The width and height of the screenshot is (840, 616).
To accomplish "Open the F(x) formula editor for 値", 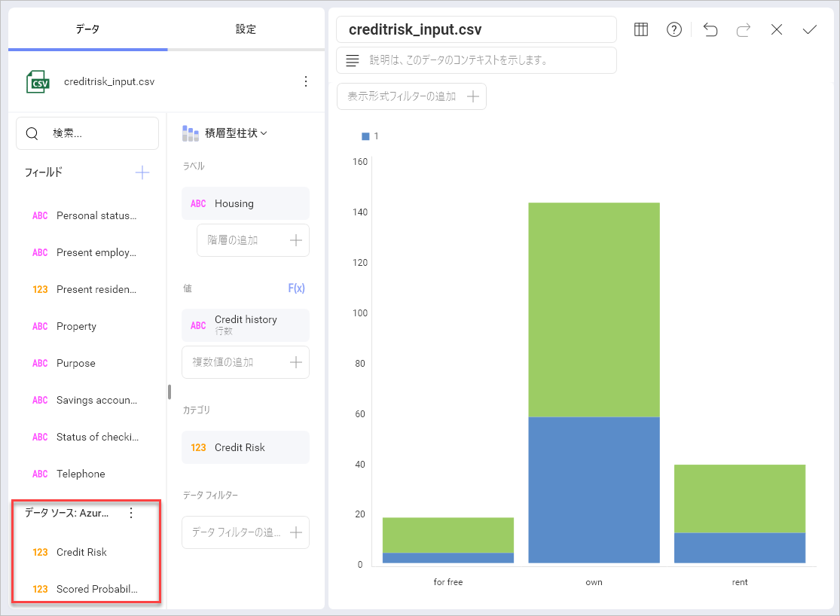I will (x=296, y=288).
